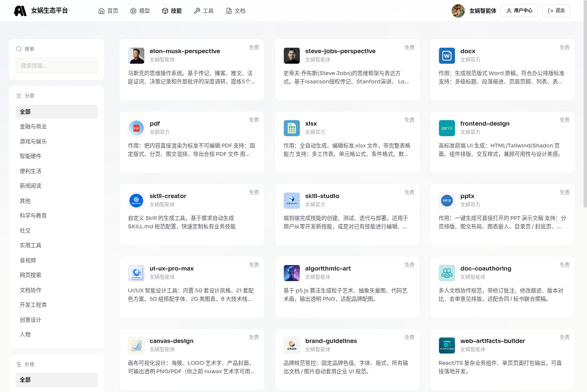Go to the 工具 nav tab
Viewport: 587px width, 392px height.
[204, 11]
